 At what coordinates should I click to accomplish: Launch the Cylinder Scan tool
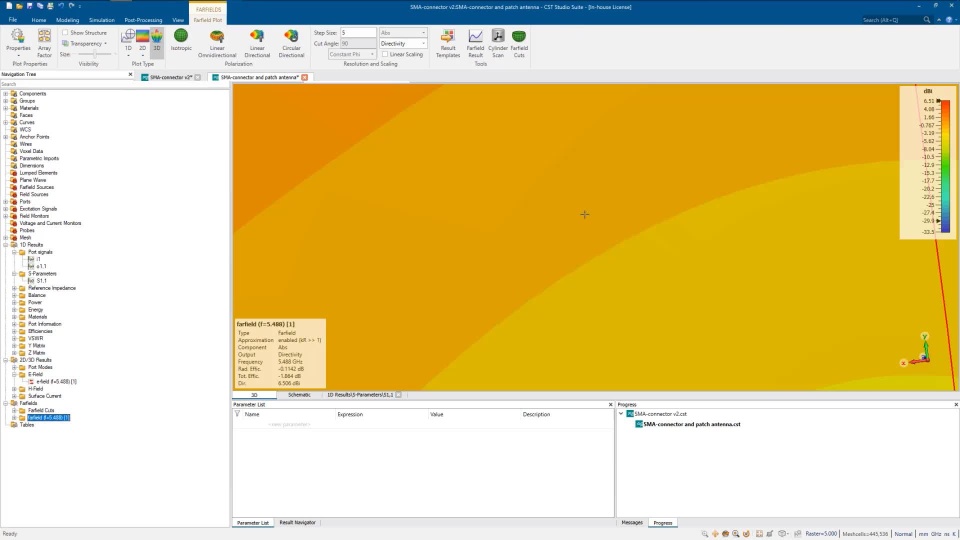498,43
